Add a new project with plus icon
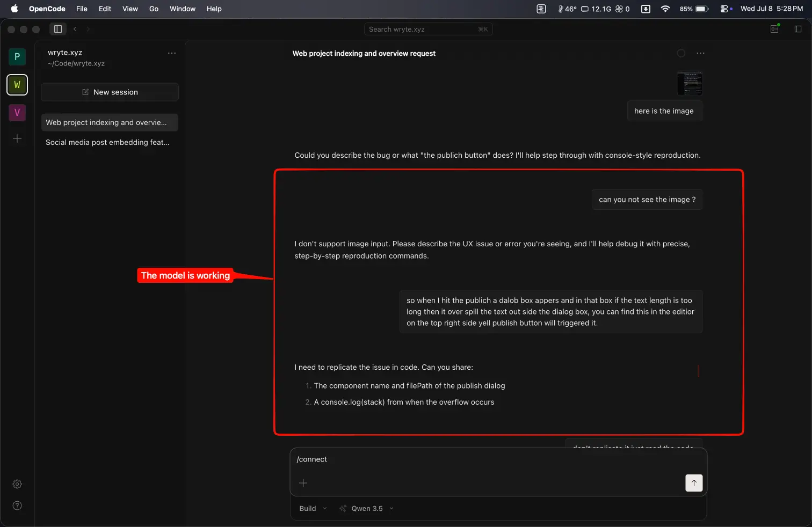 (17, 138)
